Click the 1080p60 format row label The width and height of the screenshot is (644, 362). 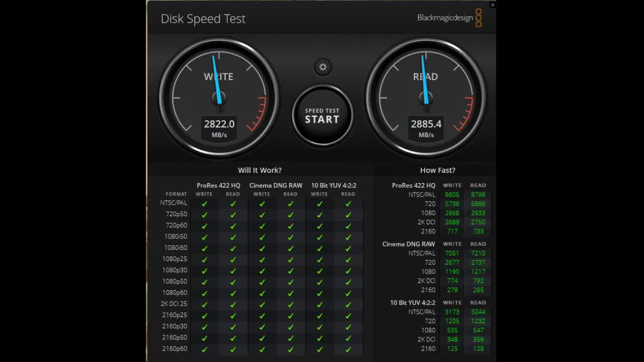click(x=175, y=293)
